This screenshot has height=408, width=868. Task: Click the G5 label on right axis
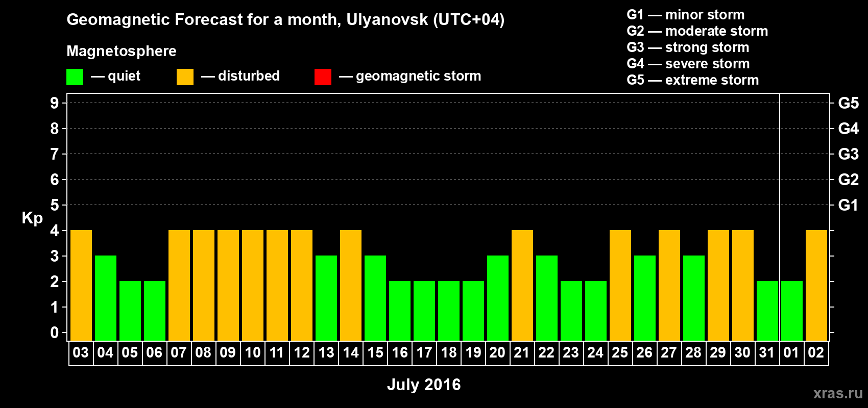coord(849,103)
